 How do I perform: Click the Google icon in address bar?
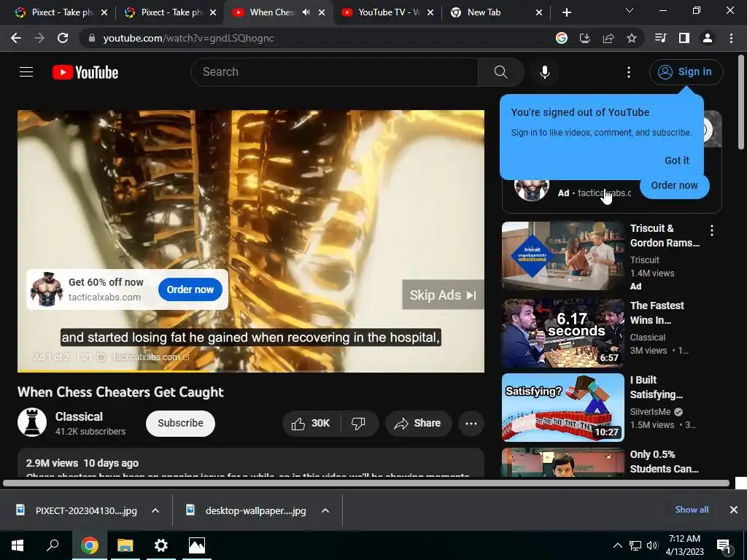[561, 38]
